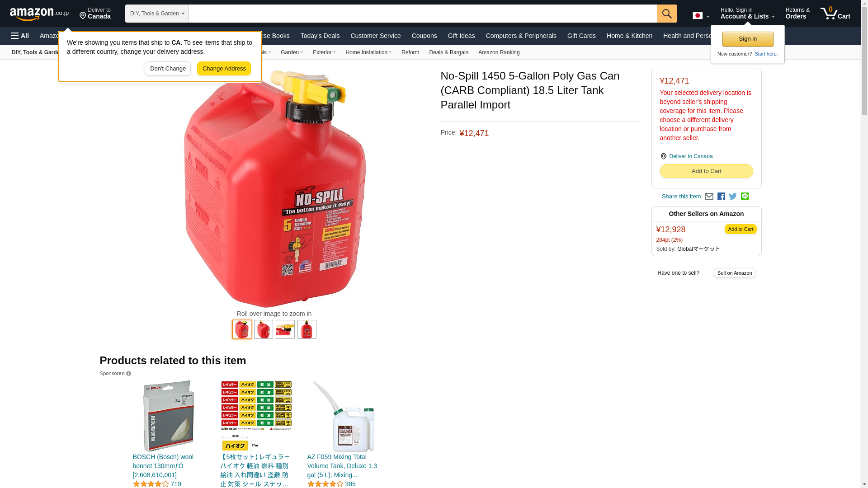Share this item on LINE
Image resolution: width=868 pixels, height=488 pixels.
coord(745,197)
